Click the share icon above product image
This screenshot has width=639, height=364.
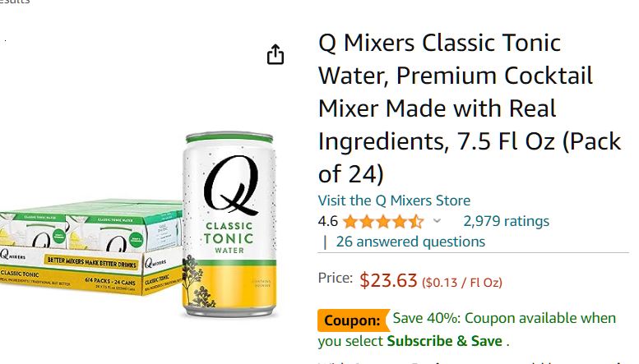point(275,54)
